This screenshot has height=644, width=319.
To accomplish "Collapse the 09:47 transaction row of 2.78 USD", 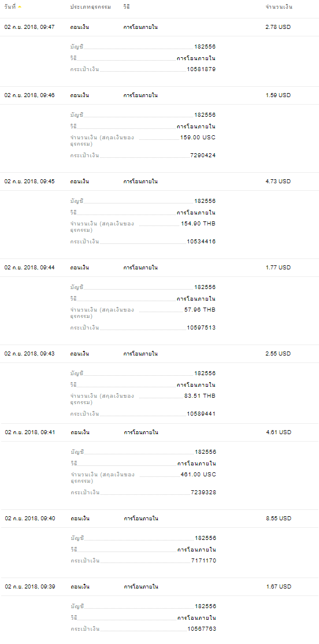I will click(x=159, y=27).
